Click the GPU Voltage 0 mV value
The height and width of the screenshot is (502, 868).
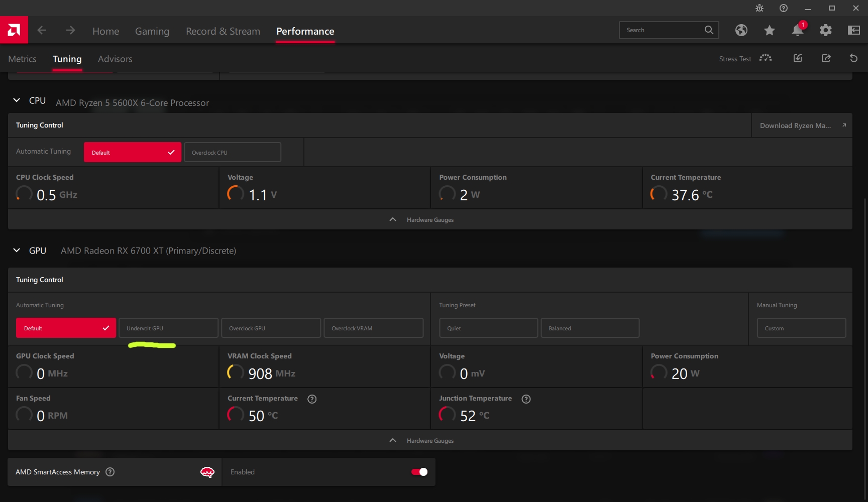point(472,373)
